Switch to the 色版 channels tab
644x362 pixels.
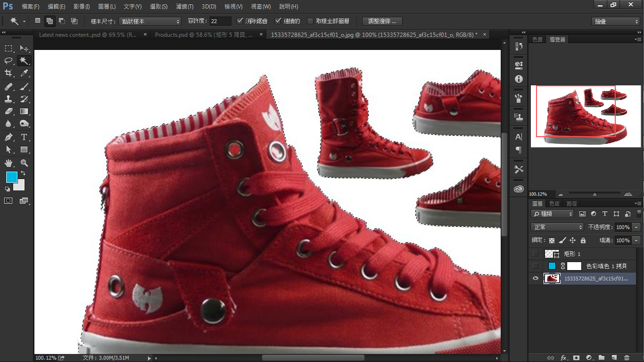tap(554, 204)
